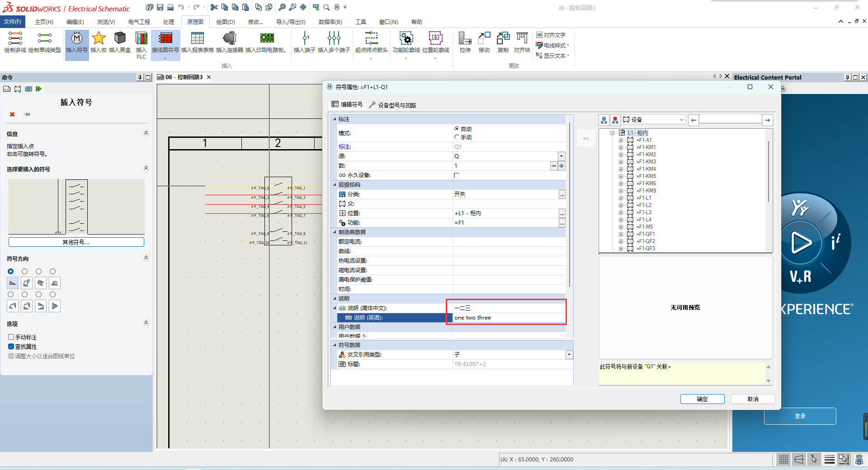The height and width of the screenshot is (470, 868).
Task: Expand the =F1-KM1 tree node
Action: [621, 147]
